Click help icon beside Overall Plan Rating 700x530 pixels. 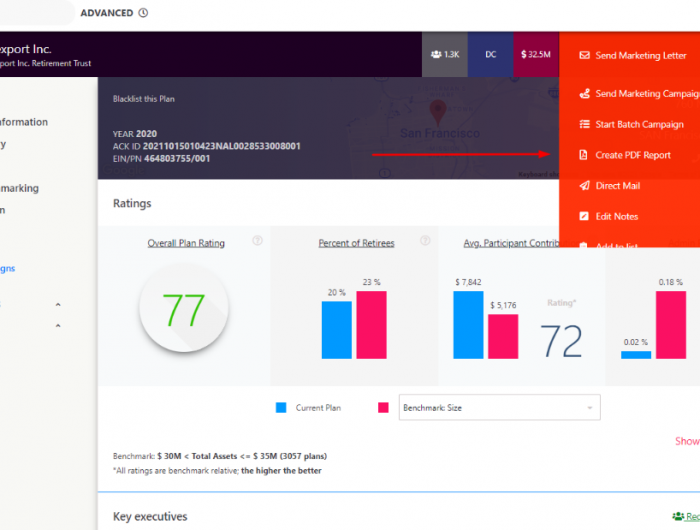(257, 241)
